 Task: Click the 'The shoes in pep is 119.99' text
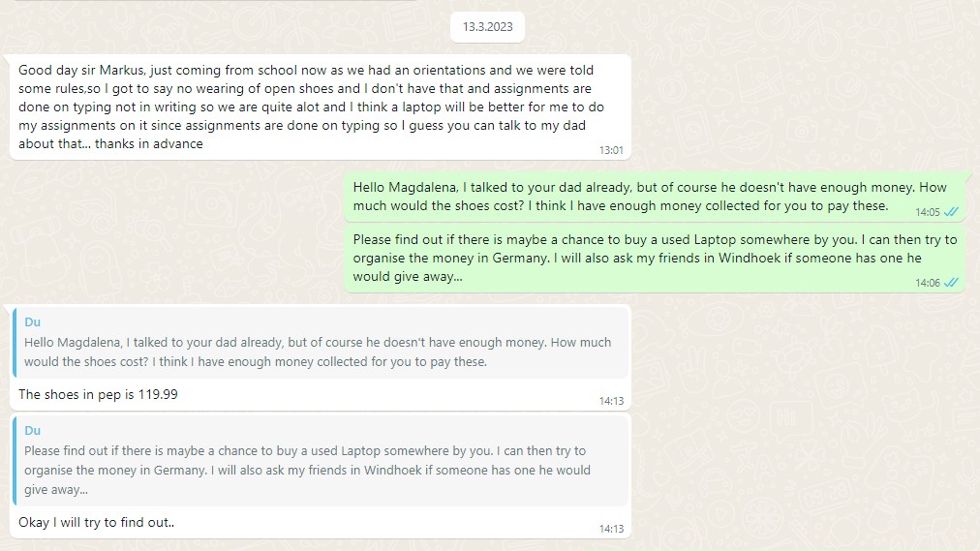[x=98, y=395]
